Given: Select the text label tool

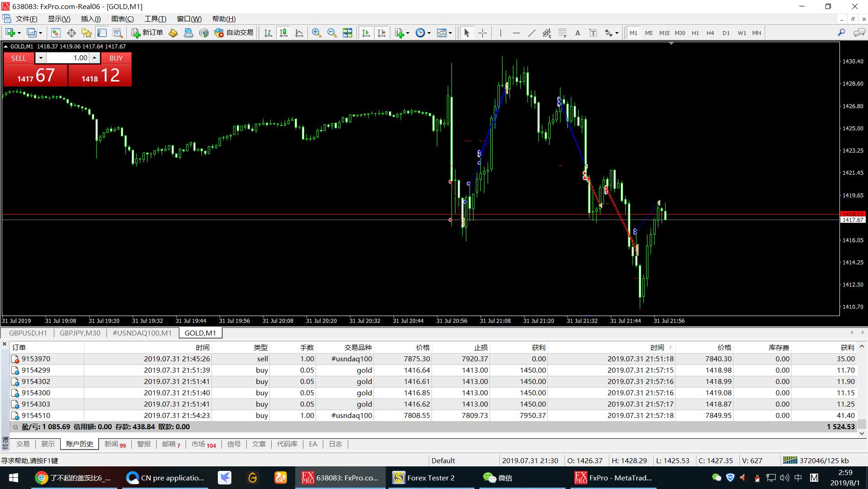Looking at the screenshot, I should tap(577, 33).
